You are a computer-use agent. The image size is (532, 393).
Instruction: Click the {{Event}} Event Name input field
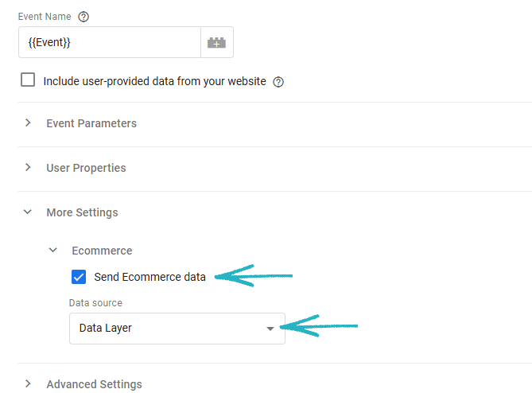pyautogui.click(x=109, y=42)
